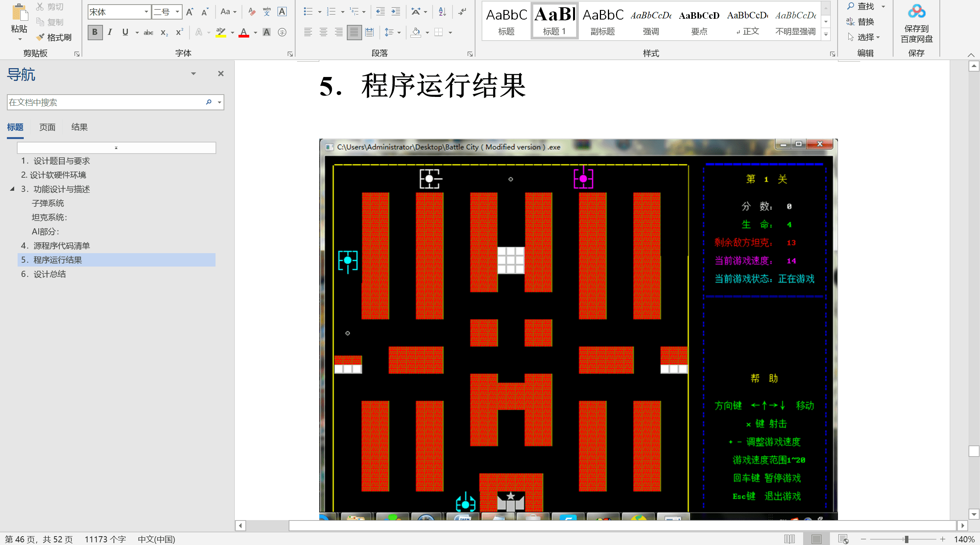Open the phonetic guide (wén) tool

click(x=267, y=12)
